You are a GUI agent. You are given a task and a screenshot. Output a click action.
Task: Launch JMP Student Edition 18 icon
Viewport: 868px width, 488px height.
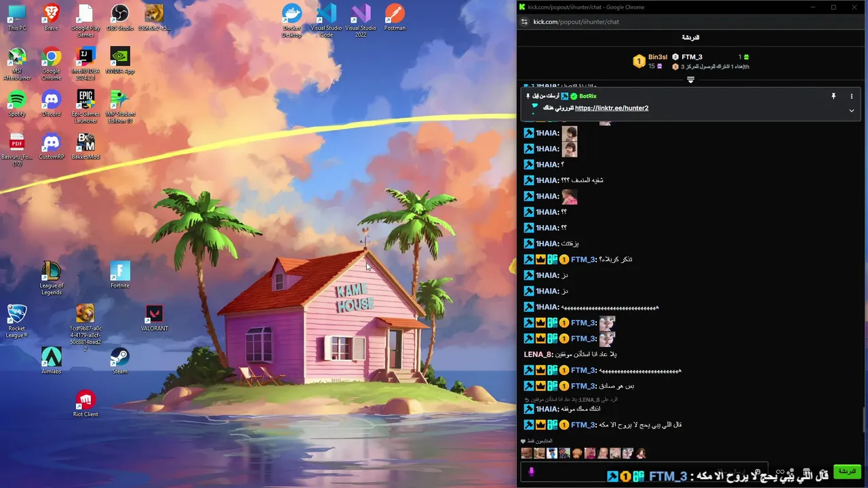pos(120,106)
